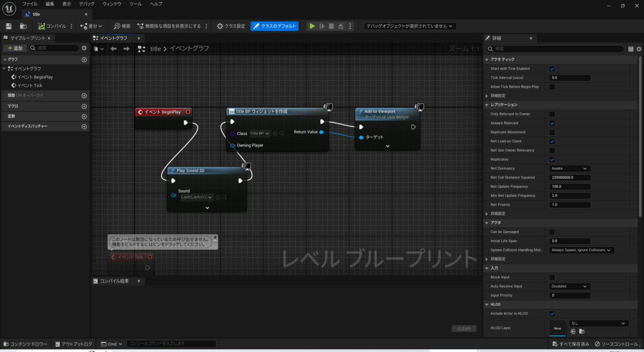Enable Replicate Movement checkbox
Screen dimensions: 644x352
click(x=552, y=132)
